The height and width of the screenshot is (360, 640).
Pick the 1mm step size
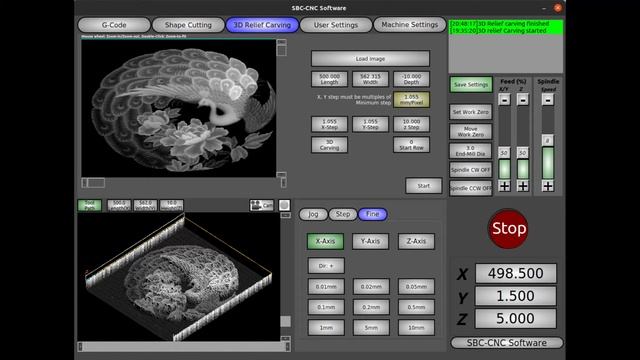tap(326, 327)
